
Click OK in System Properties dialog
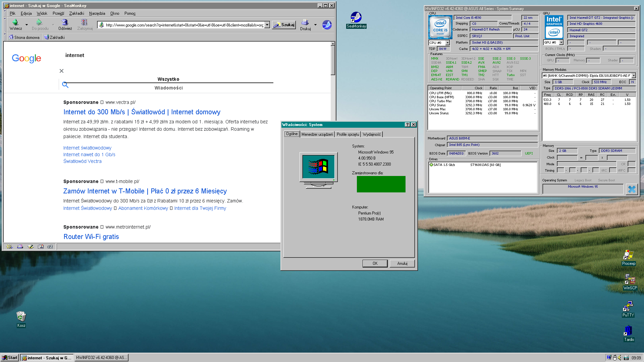375,263
